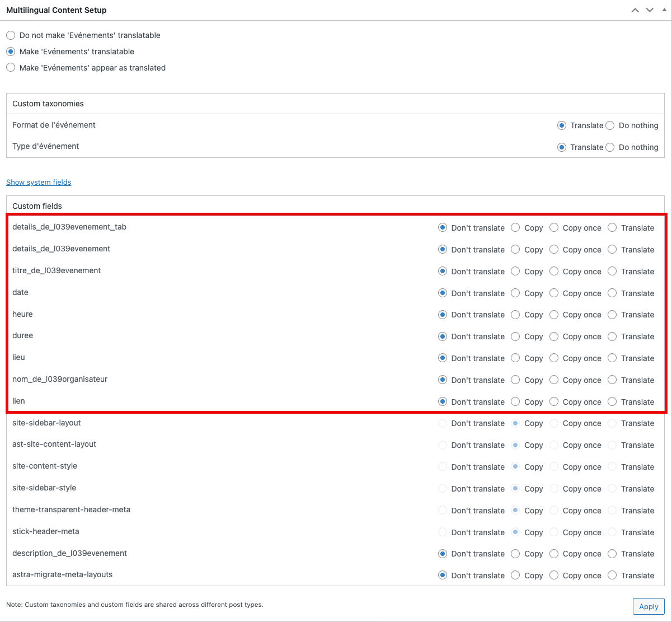The width and height of the screenshot is (672, 622).
Task: Select Make 'Evénements' translatable option
Action: pos(11,52)
